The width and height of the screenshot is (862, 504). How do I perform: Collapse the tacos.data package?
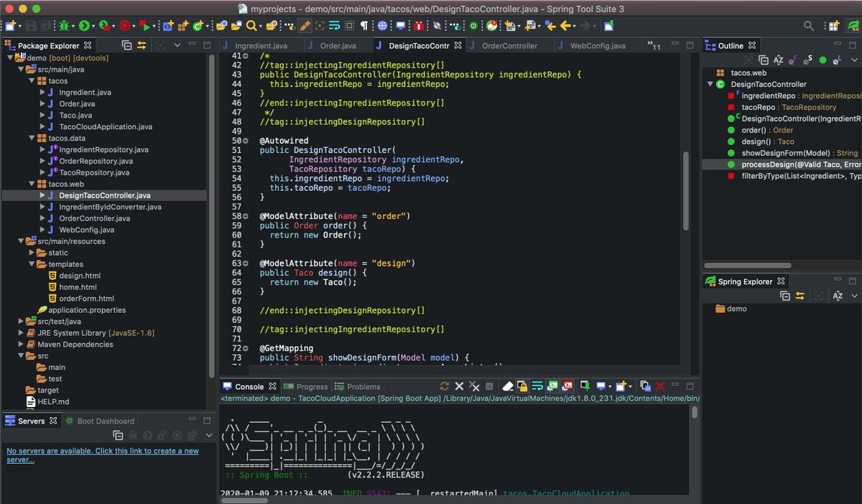[x=31, y=139]
